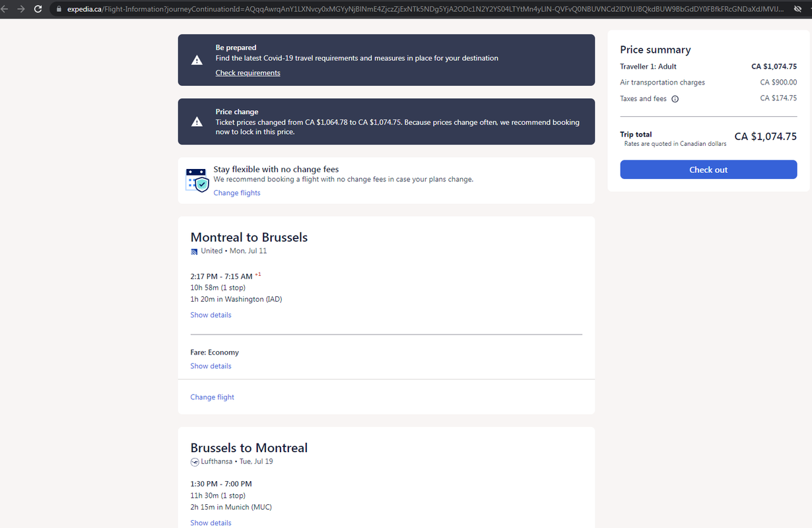The image size is (812, 528).
Task: Click the browser forward arrow
Action: [x=20, y=9]
